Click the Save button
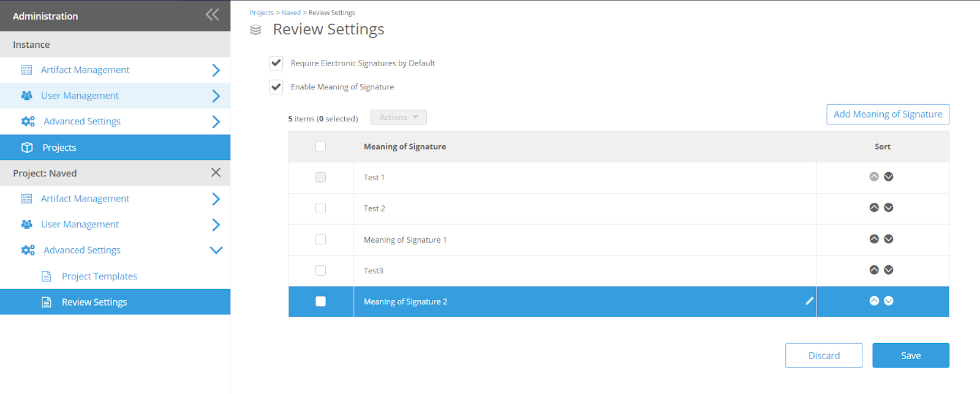 pos(911,355)
